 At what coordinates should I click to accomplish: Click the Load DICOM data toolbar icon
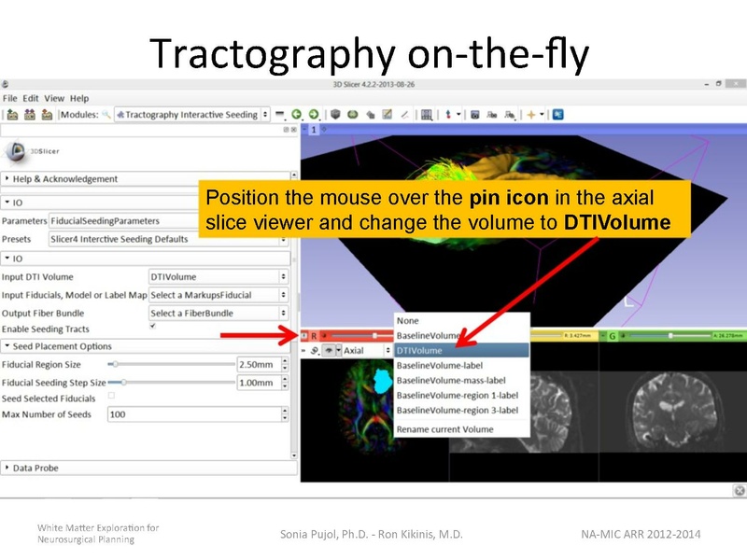pyautogui.click(x=30, y=114)
